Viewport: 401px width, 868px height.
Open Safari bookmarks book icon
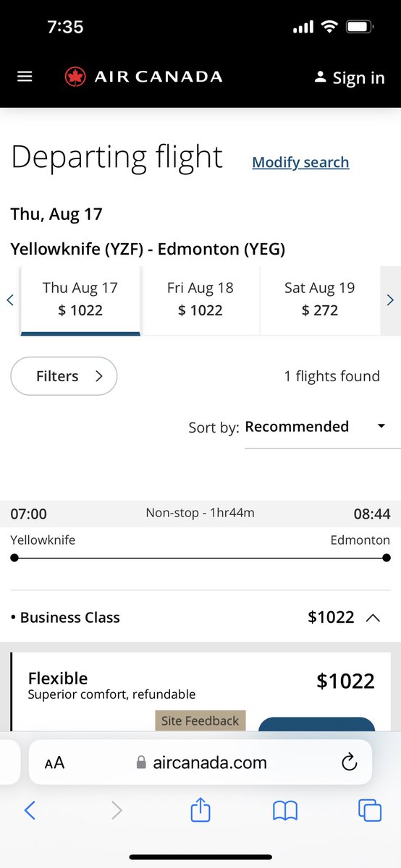pyautogui.click(x=285, y=812)
